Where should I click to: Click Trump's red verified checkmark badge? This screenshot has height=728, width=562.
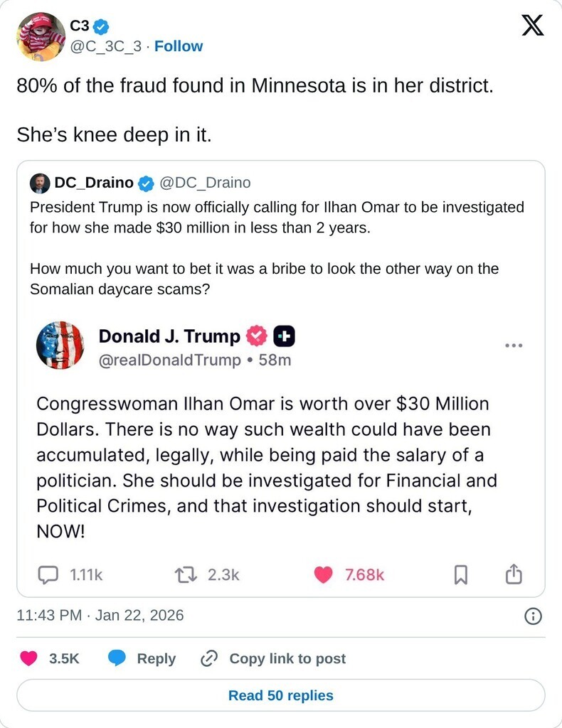(x=255, y=336)
